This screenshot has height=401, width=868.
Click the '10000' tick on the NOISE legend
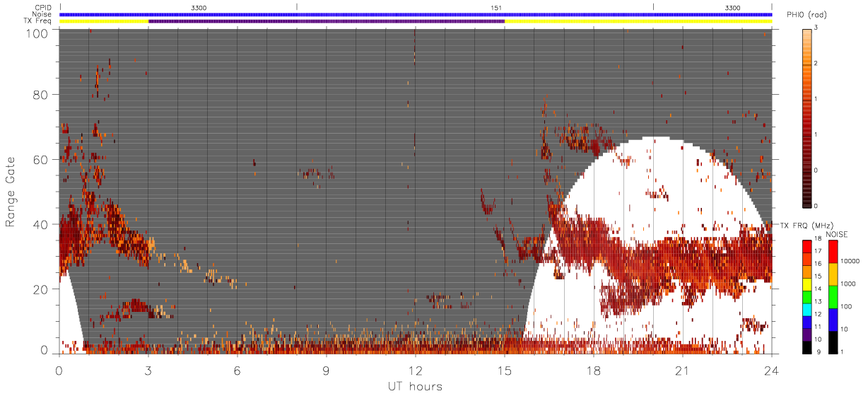click(x=850, y=261)
